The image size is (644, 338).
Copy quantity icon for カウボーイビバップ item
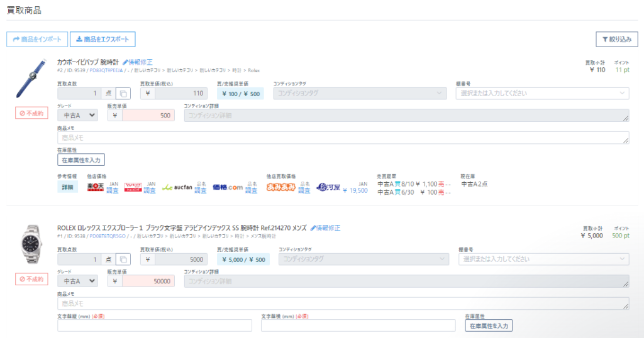(123, 94)
